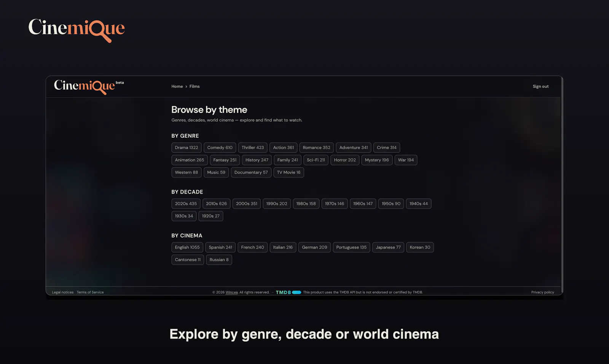Screen dimensions: 609x364
Task: Pick Korean 30 cinema chip
Action: pyautogui.click(x=420, y=248)
